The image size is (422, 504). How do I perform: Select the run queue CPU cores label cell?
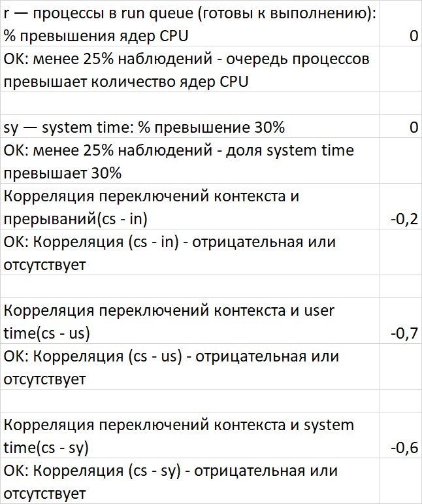pyautogui.click(x=189, y=24)
